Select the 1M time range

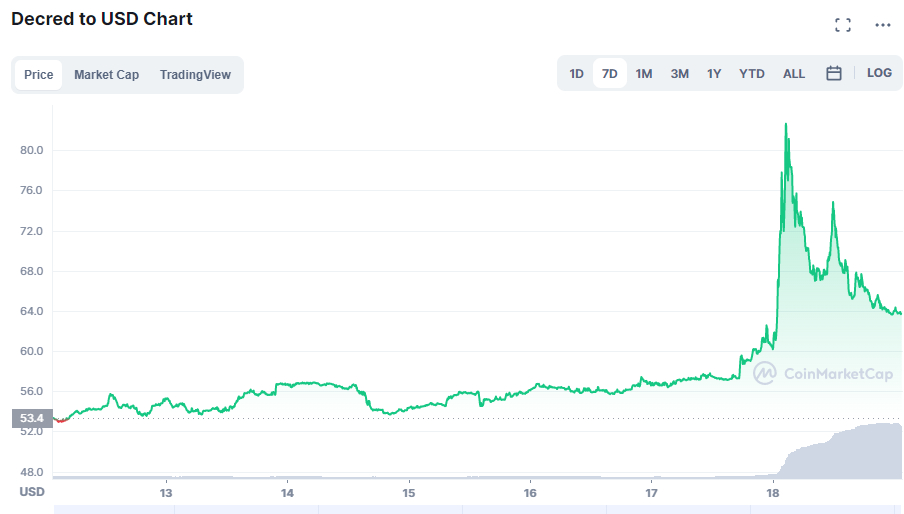click(x=644, y=74)
